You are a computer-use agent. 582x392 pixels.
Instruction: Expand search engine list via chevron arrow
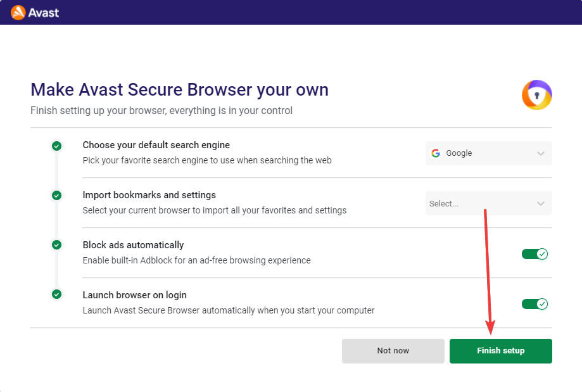[541, 153]
